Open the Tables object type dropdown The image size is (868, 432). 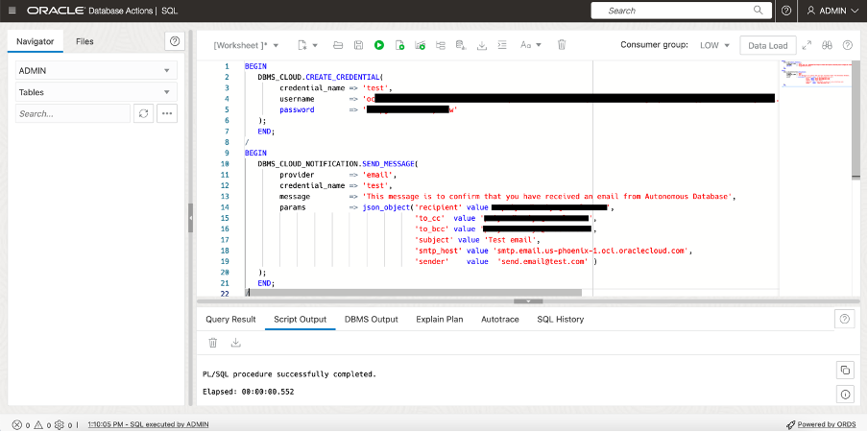(x=96, y=92)
